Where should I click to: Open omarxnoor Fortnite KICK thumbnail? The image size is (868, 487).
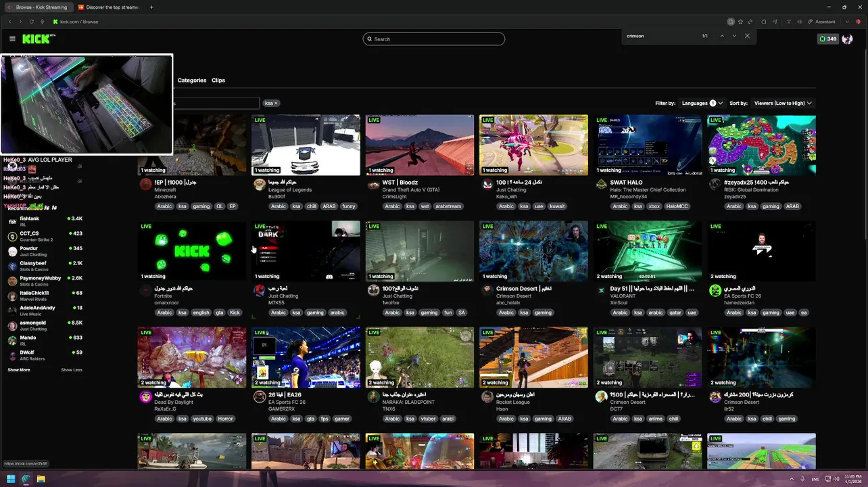coord(192,251)
